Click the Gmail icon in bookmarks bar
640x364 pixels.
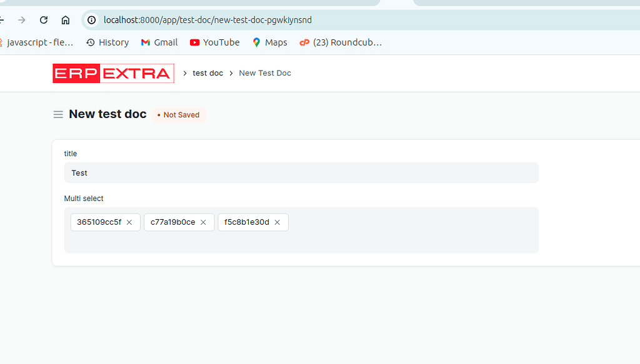coord(145,42)
